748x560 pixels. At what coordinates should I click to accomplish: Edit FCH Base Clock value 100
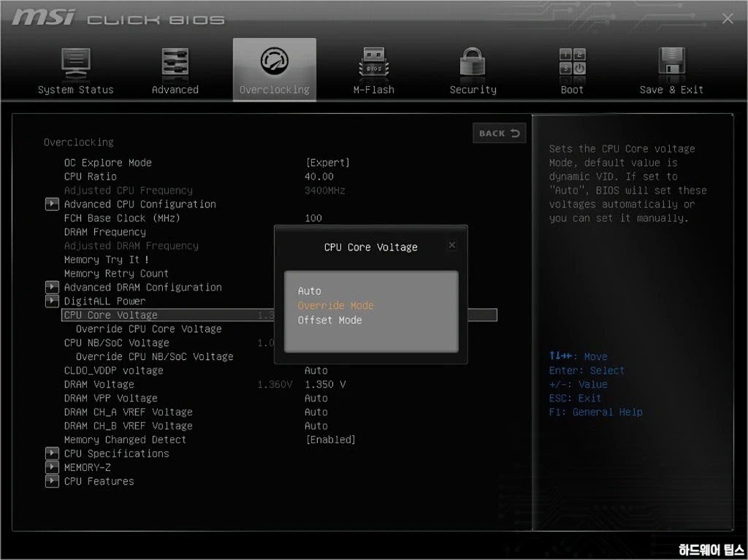point(313,218)
